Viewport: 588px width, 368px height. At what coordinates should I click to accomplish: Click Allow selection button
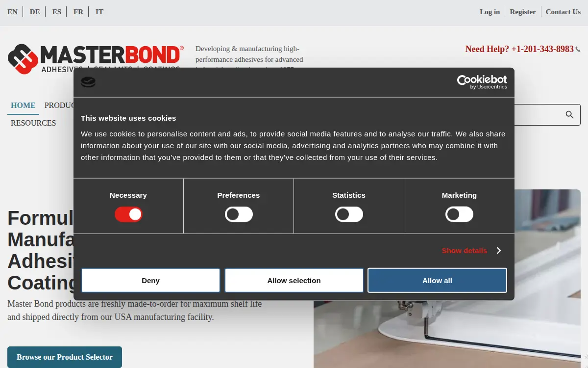(x=294, y=280)
